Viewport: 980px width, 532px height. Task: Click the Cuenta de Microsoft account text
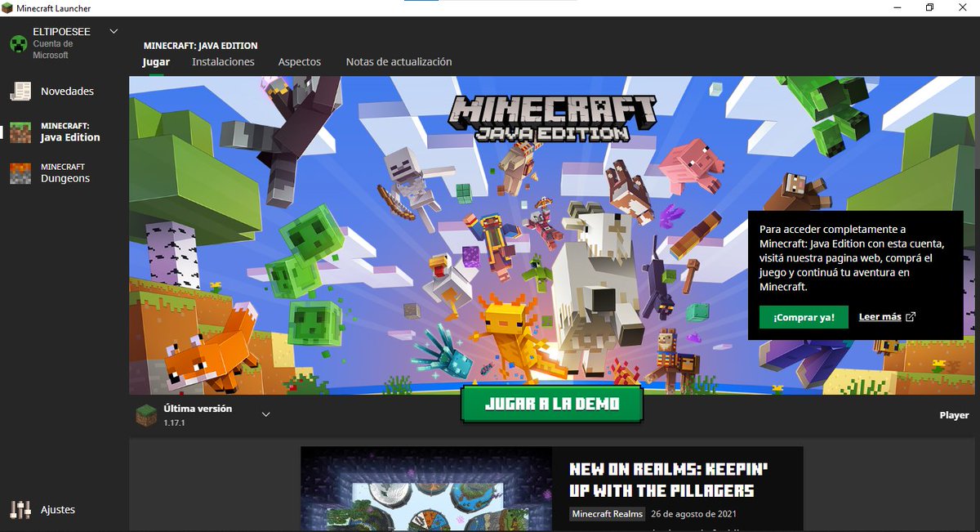click(x=53, y=50)
